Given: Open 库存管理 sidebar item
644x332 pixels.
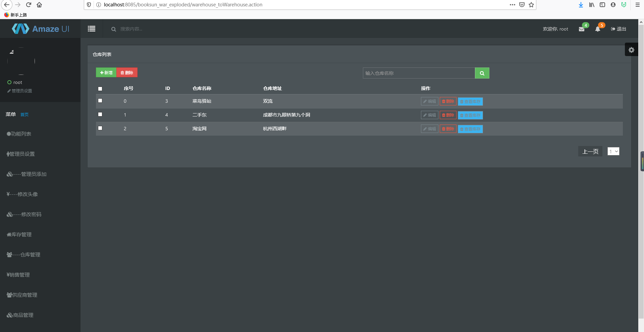Looking at the screenshot, I should click(x=19, y=234).
